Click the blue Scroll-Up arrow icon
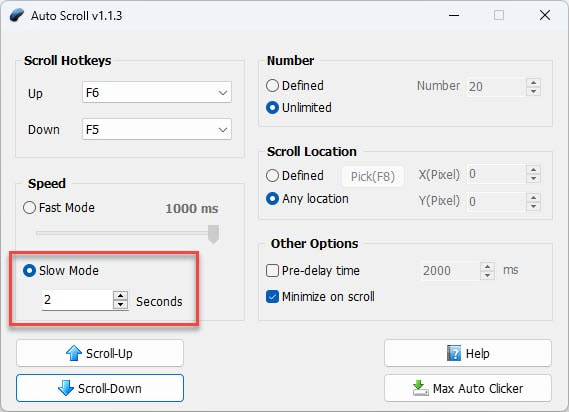Viewport: 569px width, 412px height. (74, 353)
